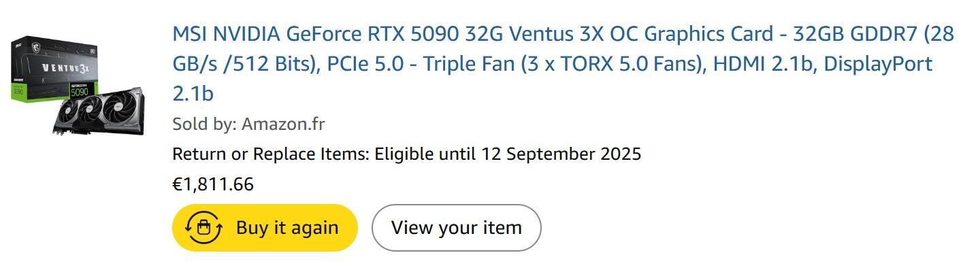Open View your item
980x272 pixels.
[456, 228]
